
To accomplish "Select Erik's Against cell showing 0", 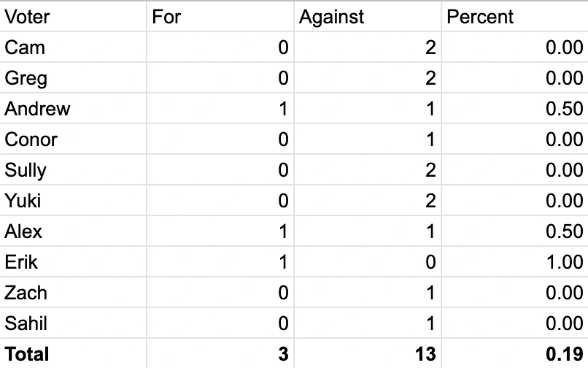I will [x=367, y=262].
